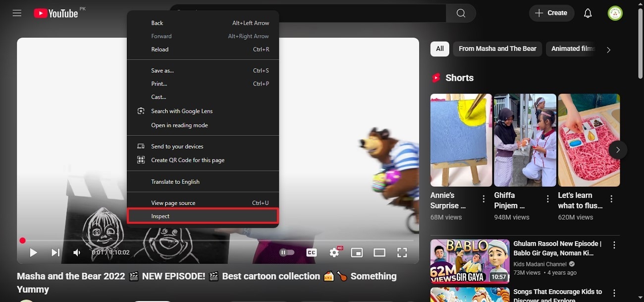Choose Send to your devices

tap(203, 147)
